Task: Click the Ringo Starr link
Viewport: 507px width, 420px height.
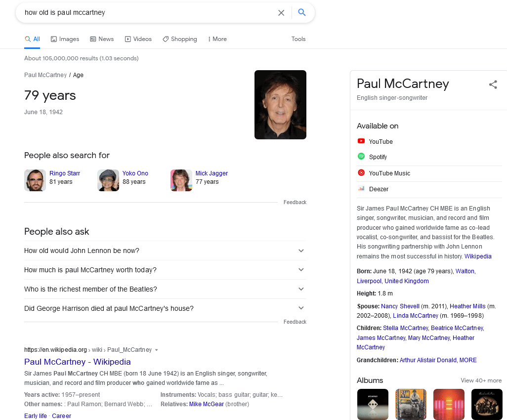Action: tap(65, 173)
